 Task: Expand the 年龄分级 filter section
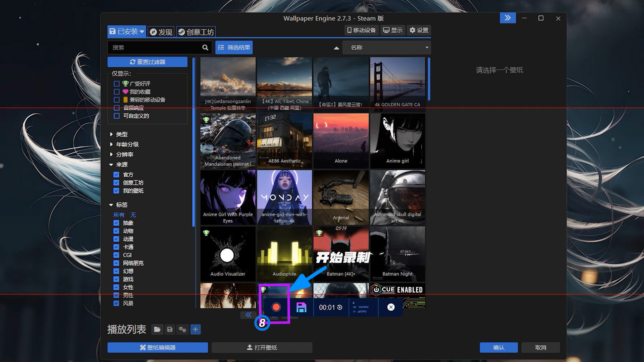(124, 144)
